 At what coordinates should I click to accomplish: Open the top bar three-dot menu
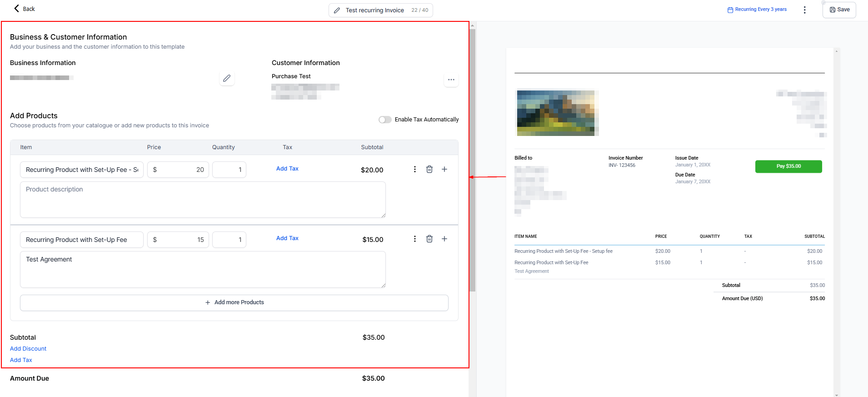coord(804,10)
